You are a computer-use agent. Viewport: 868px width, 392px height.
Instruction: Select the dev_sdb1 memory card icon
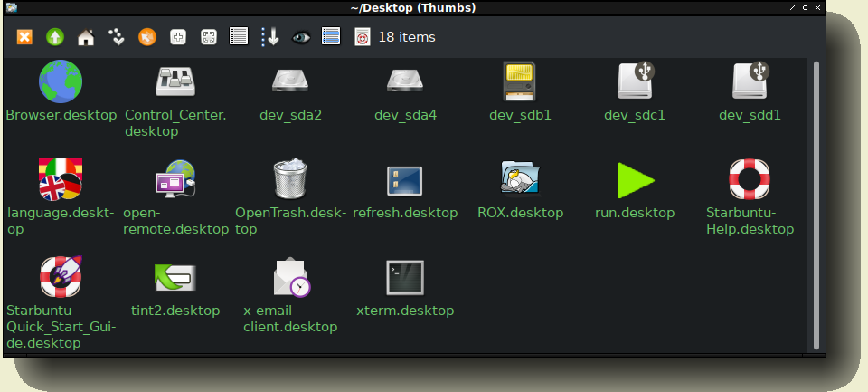[x=520, y=82]
